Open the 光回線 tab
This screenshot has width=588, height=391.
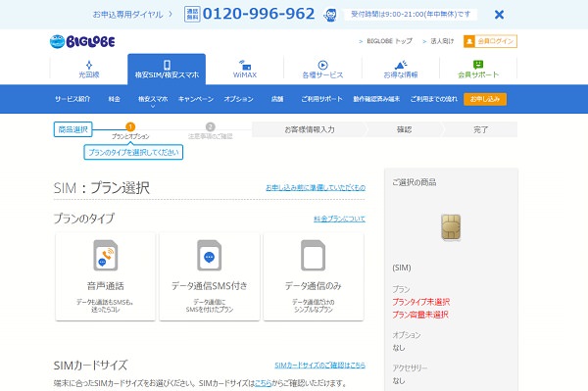(89, 69)
